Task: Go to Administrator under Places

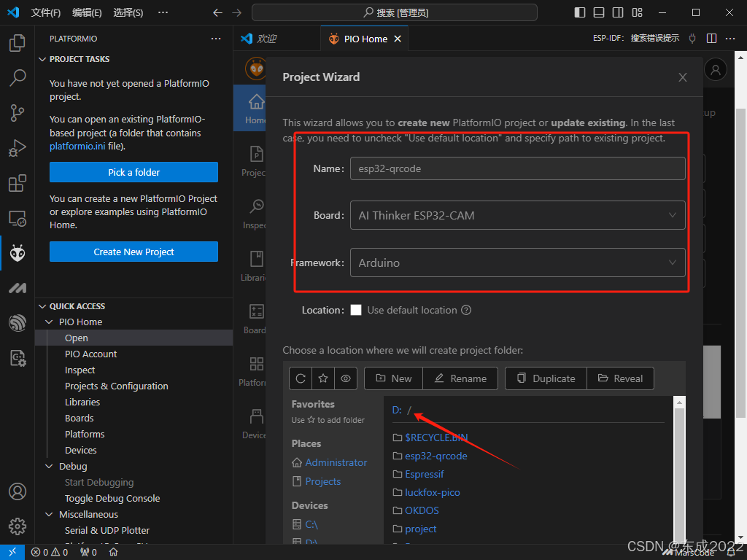Action: coord(336,462)
